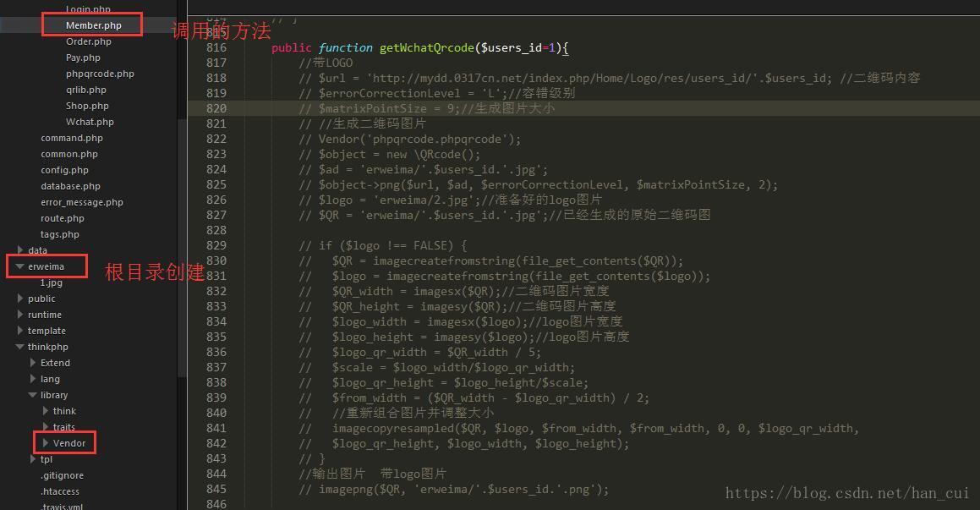Open database.php file
The height and width of the screenshot is (510, 980).
tap(71, 186)
